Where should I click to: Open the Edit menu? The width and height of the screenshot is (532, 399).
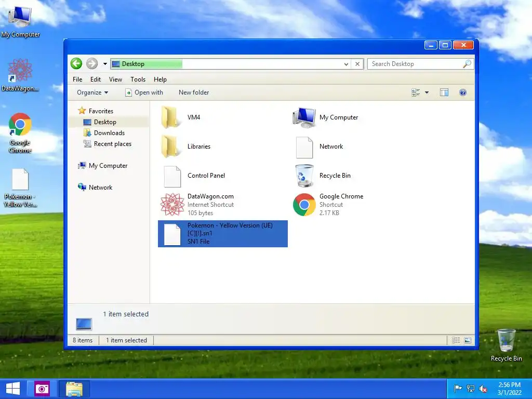96,79
